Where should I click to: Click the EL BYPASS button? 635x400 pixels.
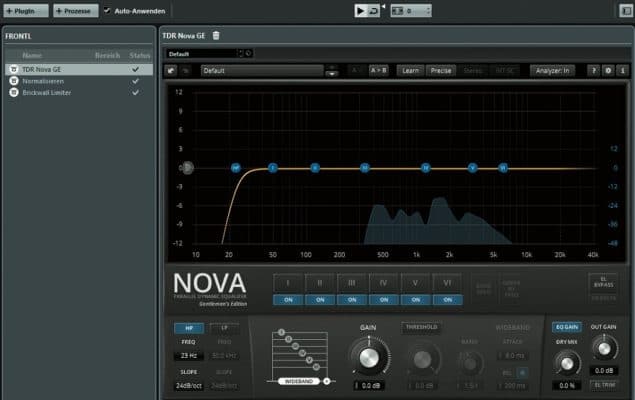coord(603,282)
